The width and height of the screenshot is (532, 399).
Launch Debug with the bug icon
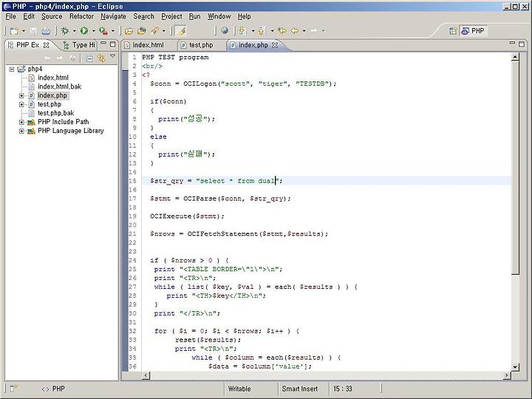[64, 31]
